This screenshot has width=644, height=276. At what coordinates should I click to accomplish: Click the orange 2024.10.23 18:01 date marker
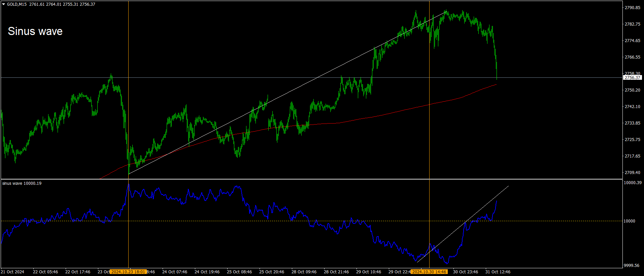click(x=128, y=272)
